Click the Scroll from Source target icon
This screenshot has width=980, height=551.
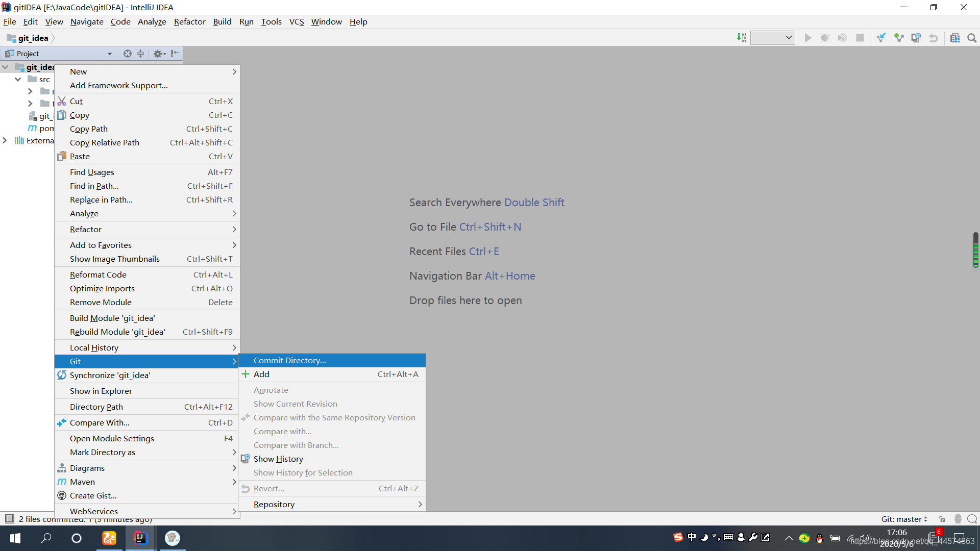[127, 54]
